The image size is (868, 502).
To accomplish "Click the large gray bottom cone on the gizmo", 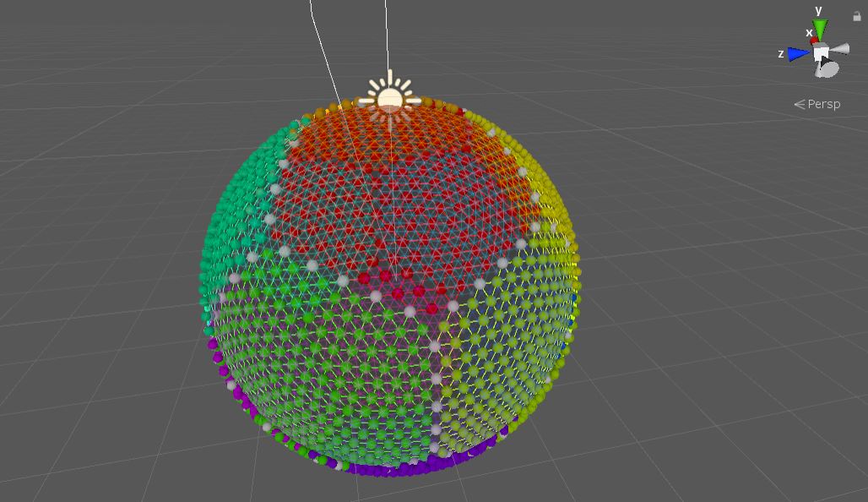I will (x=828, y=68).
